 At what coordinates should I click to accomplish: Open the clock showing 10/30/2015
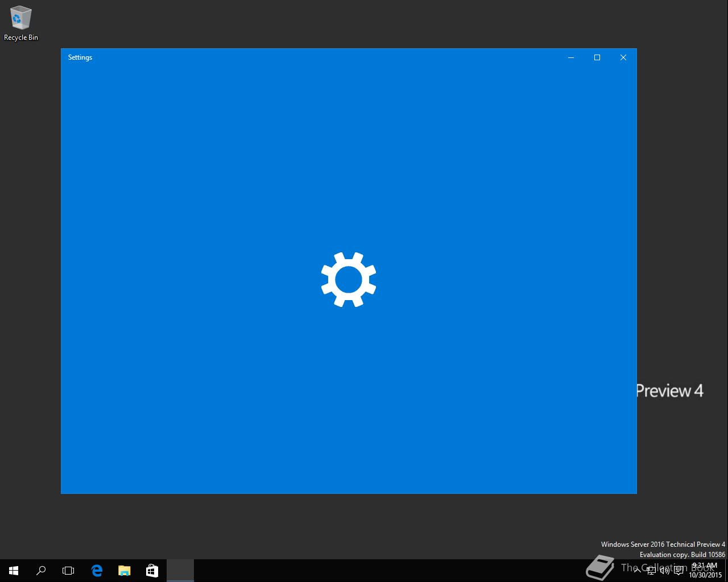(x=705, y=571)
